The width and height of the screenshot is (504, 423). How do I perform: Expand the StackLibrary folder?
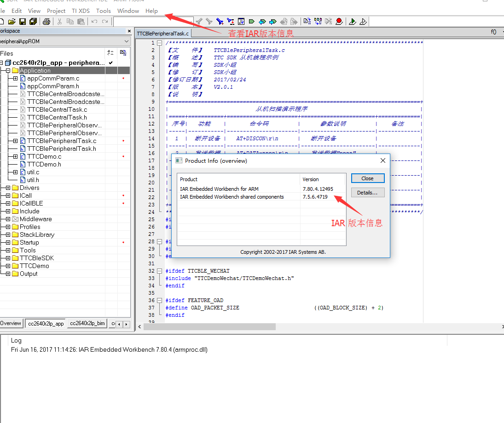(x=8, y=235)
